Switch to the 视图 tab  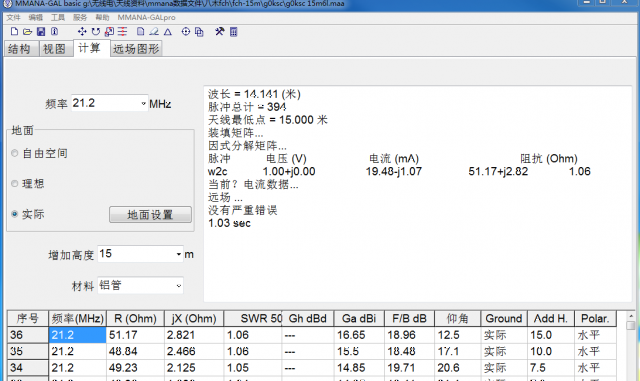55,49
